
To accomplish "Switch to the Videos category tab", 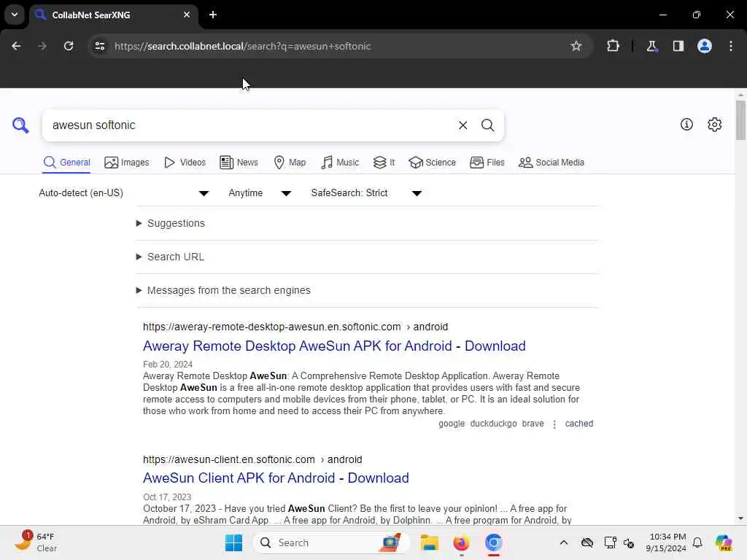I will (x=185, y=163).
